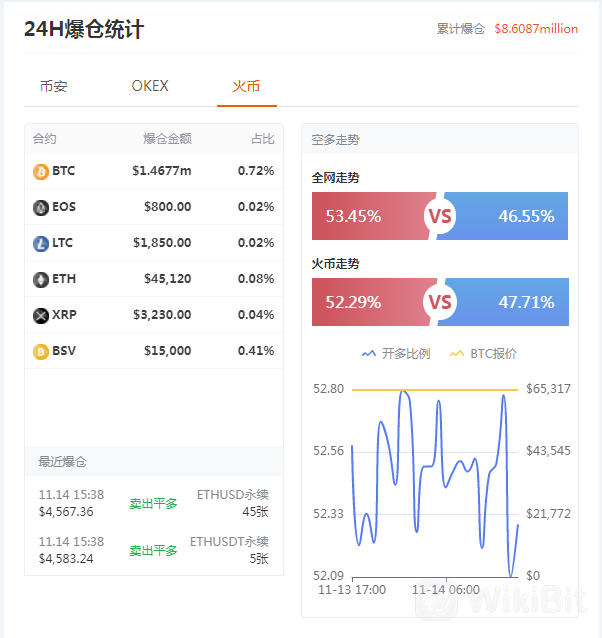Toggle the BTC报价 legend line icon
The image size is (602, 638).
(x=457, y=354)
